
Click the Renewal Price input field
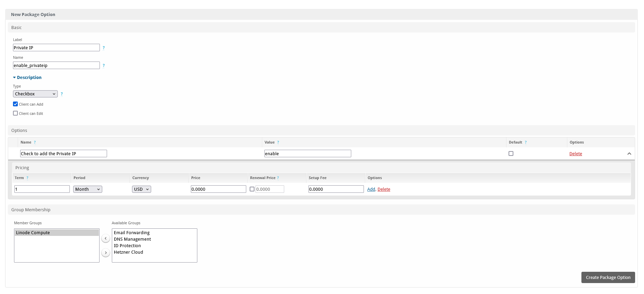[x=270, y=189]
